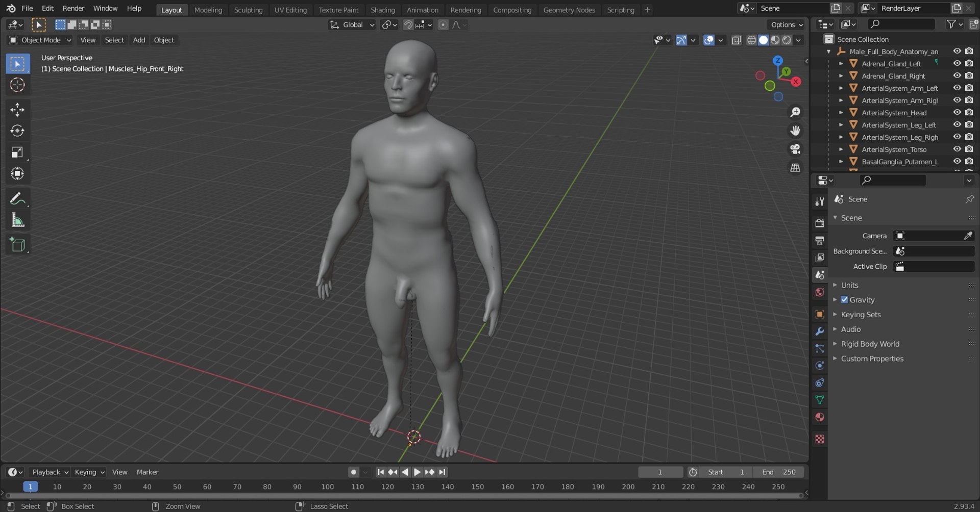
Task: Toggle camera view with the camera icon
Action: pyautogui.click(x=795, y=149)
